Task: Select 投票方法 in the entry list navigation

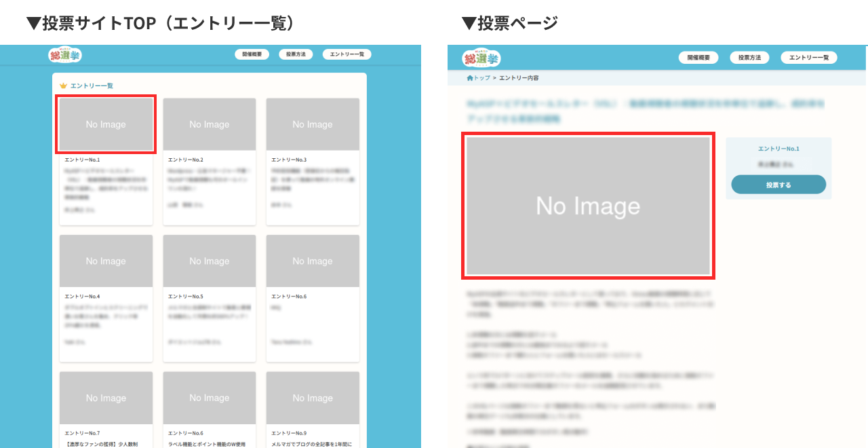Action: tap(296, 54)
